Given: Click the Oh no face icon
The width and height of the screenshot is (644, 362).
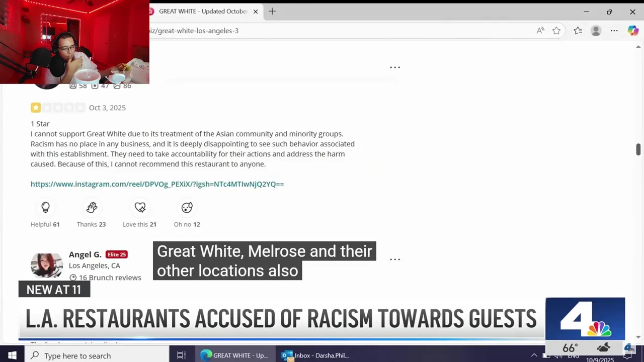Looking at the screenshot, I should [187, 207].
